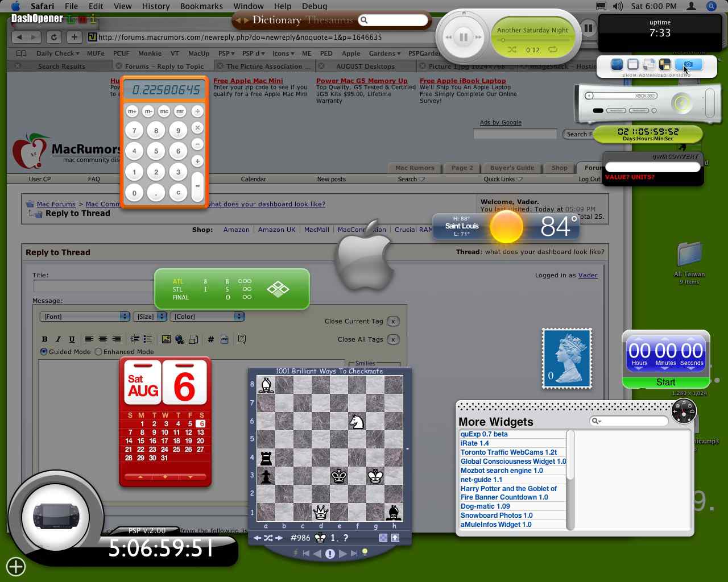Viewport: 728px width, 582px height.
Task: Click the bold formatting icon
Action: pos(45,339)
